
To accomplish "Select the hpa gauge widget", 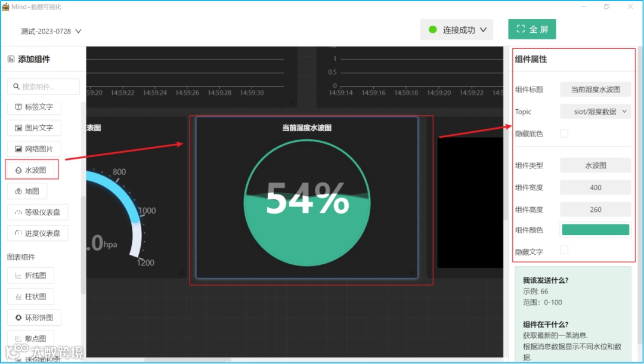I will coord(135,197).
